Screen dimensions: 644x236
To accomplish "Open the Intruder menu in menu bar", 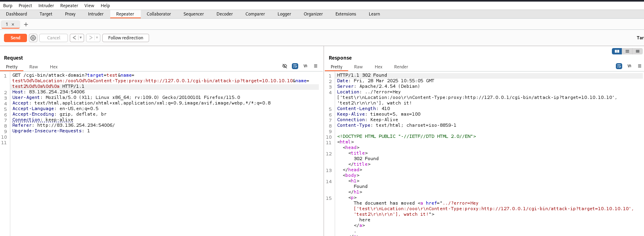I will coord(46,6).
